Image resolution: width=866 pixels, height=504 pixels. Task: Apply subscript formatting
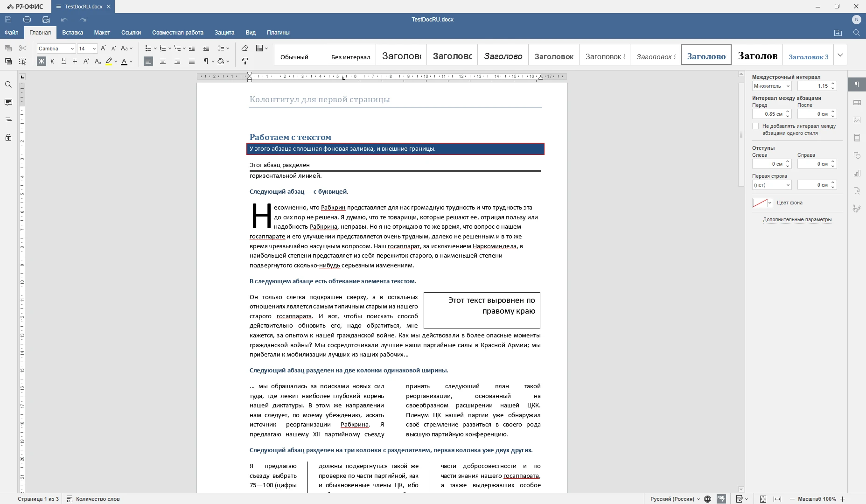[x=98, y=61]
